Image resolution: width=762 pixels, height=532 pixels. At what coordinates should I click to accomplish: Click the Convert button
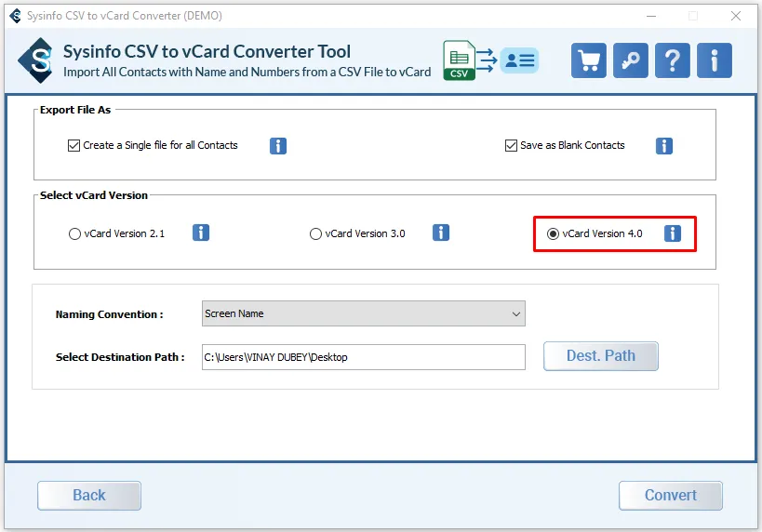pyautogui.click(x=671, y=496)
